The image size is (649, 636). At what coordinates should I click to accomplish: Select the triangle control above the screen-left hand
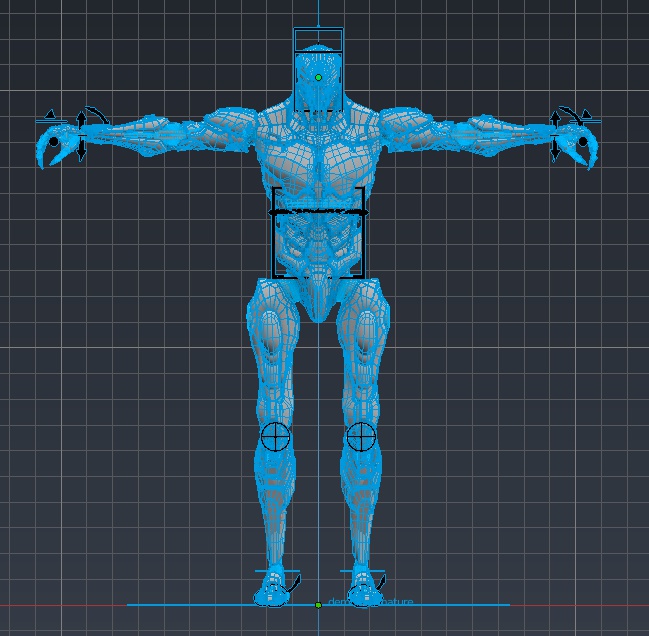click(50, 114)
